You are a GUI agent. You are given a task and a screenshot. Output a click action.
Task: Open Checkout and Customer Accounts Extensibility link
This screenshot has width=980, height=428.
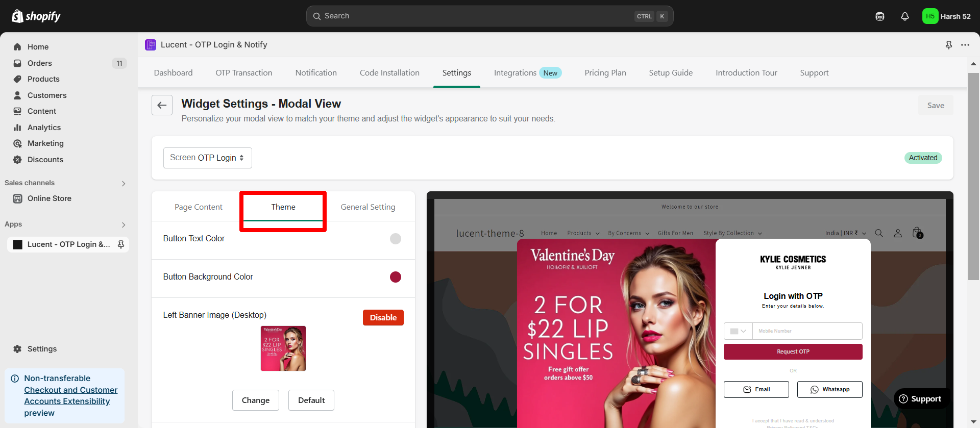tap(70, 396)
